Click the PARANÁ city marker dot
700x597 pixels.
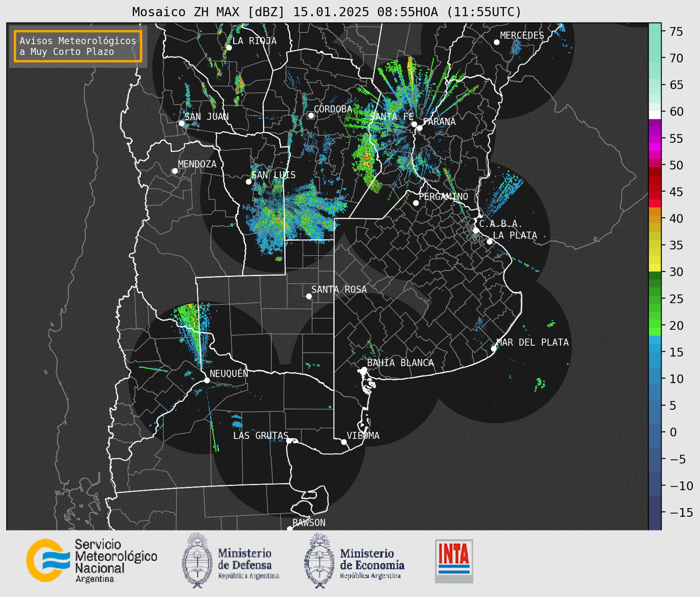420,128
